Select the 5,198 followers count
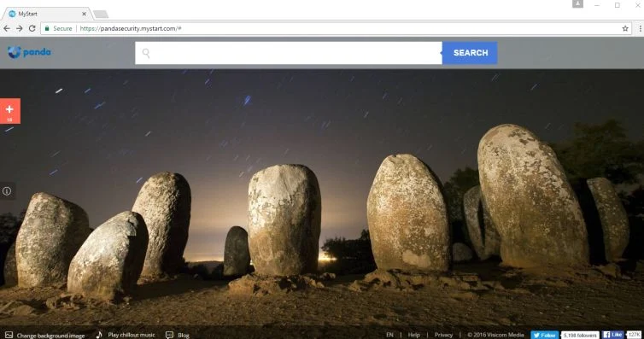644x339 pixels. [x=580, y=335]
